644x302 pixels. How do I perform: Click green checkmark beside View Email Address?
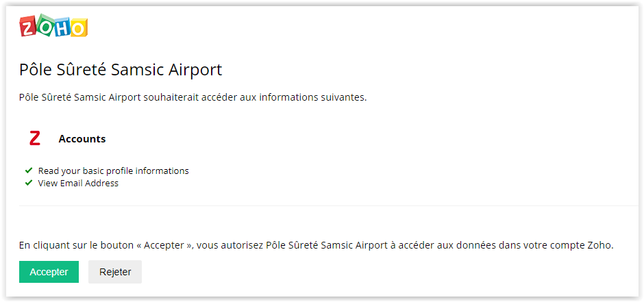coord(29,183)
